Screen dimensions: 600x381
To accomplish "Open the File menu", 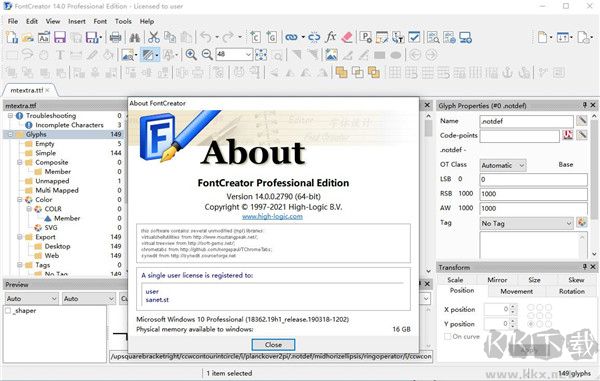I will pyautogui.click(x=13, y=21).
